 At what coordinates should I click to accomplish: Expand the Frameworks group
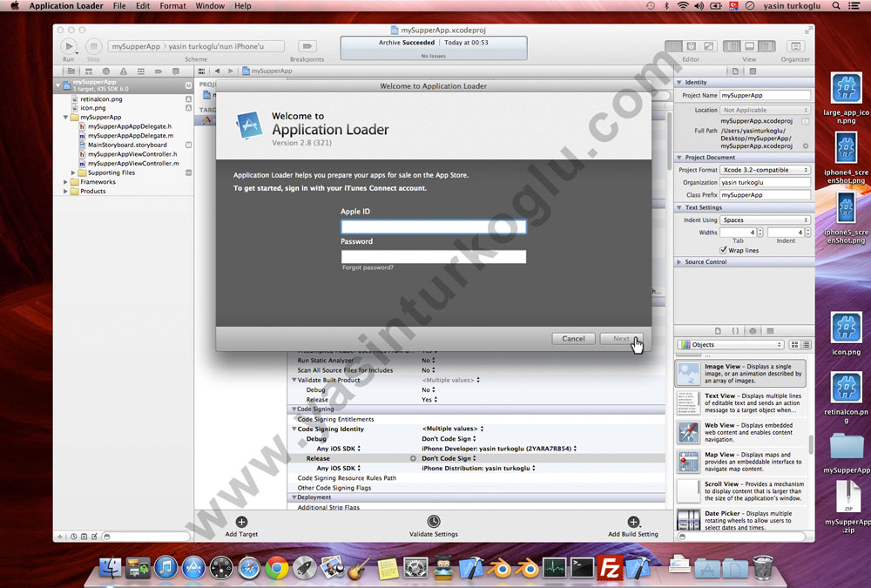[65, 182]
